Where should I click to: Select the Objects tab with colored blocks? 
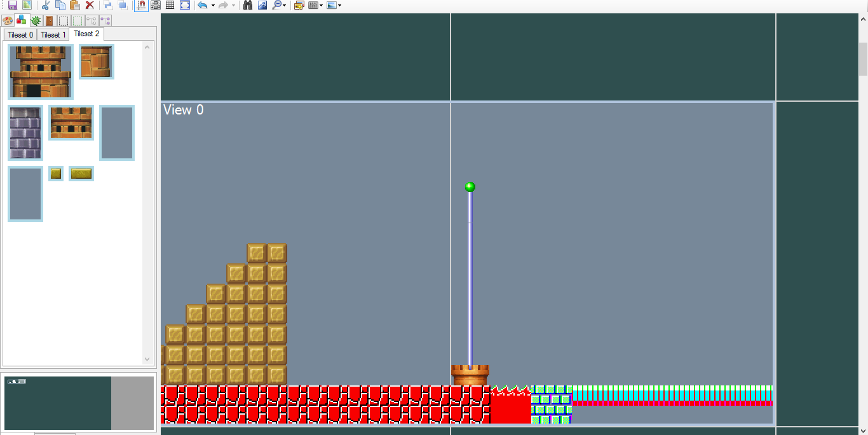coord(22,20)
